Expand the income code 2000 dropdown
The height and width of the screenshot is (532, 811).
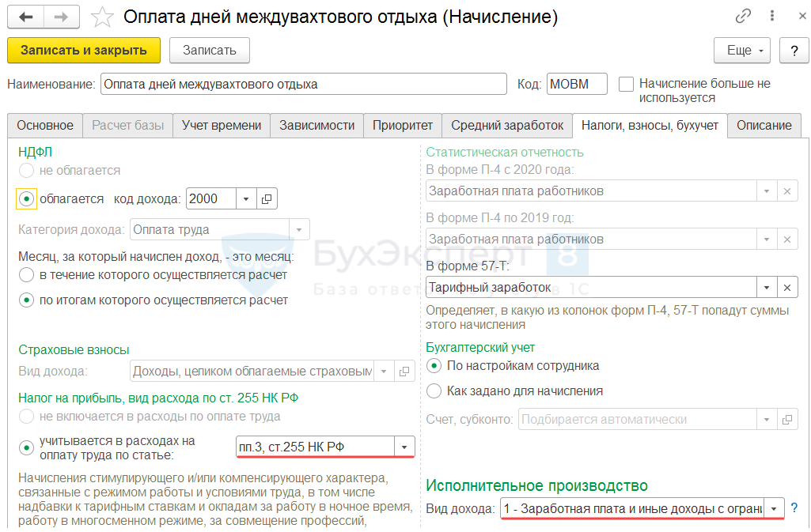(x=246, y=199)
